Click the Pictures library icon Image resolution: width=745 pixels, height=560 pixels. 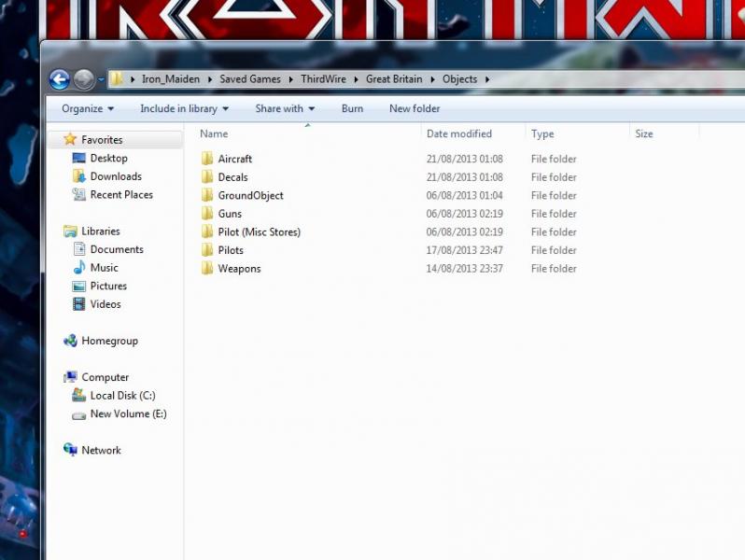78,286
